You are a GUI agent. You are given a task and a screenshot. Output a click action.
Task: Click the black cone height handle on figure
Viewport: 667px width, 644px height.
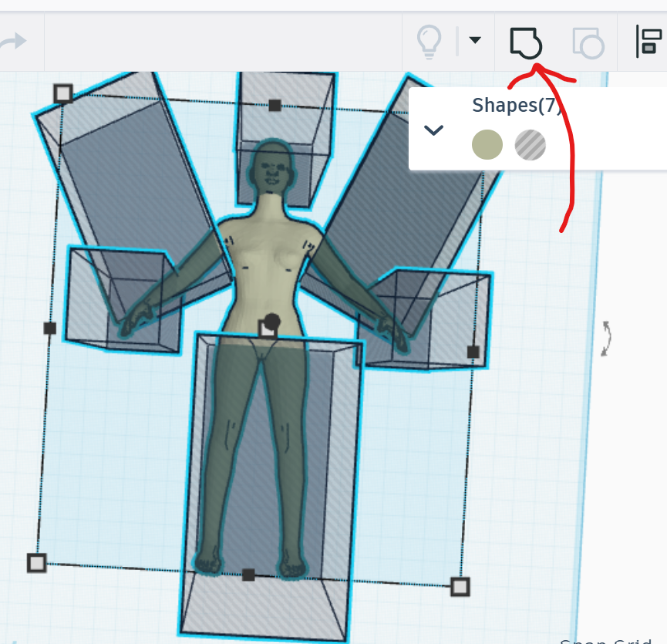coord(272,321)
